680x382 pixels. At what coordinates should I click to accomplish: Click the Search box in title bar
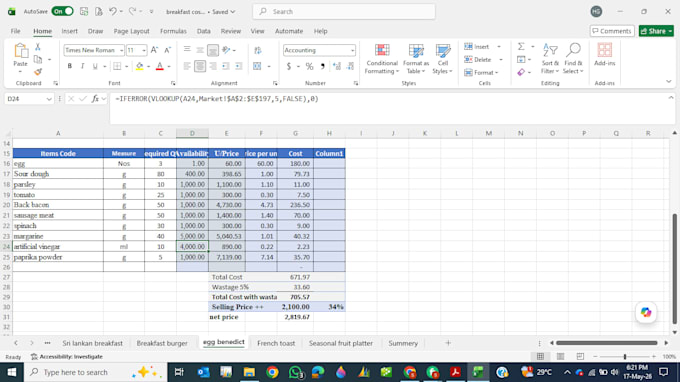point(344,12)
